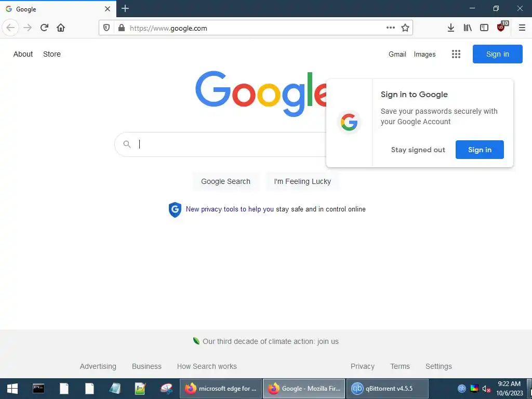Open page actions three-dot menu
Viewport: 532px width, 399px height.
[x=391, y=28]
